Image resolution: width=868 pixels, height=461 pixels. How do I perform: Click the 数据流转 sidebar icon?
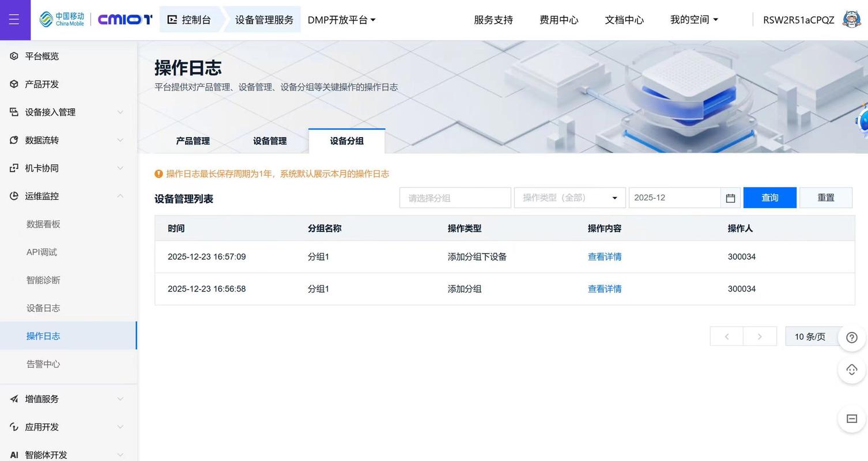click(x=13, y=139)
